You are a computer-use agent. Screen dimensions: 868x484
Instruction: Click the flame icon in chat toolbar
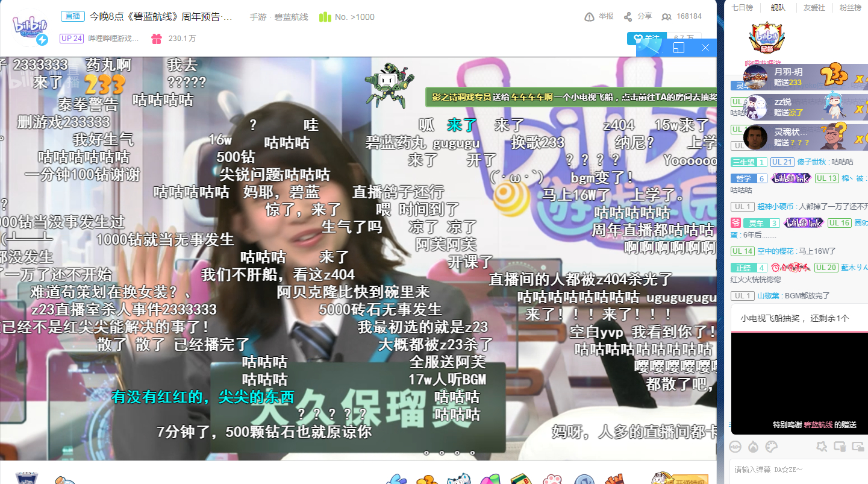click(753, 447)
